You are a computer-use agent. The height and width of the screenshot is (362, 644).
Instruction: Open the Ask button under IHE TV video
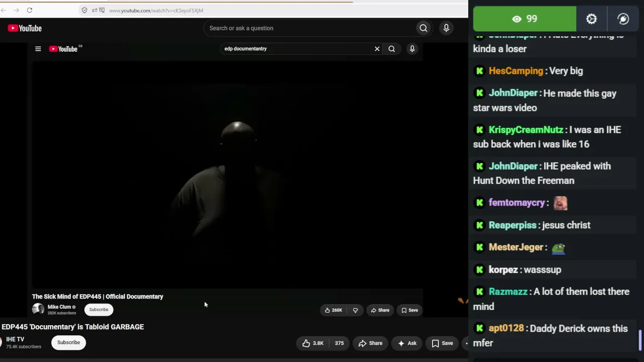click(x=407, y=343)
